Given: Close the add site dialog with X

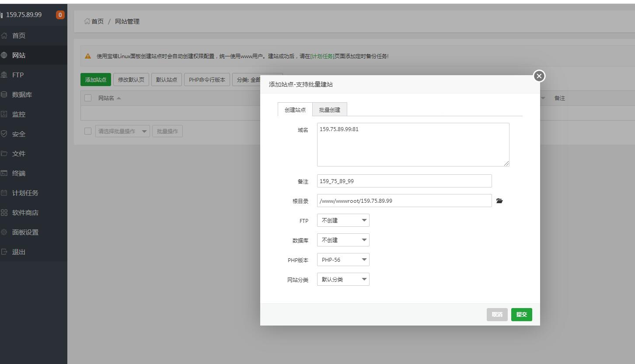Looking at the screenshot, I should coord(539,76).
